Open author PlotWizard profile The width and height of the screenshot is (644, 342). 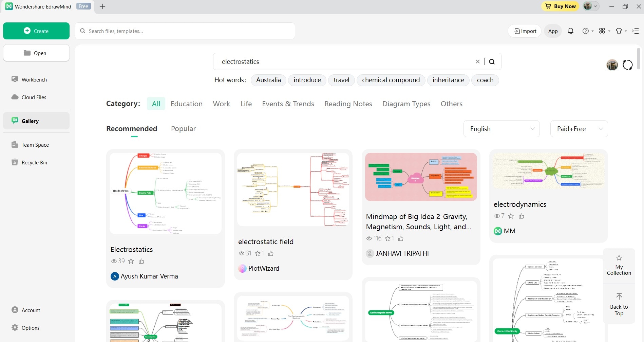(259, 268)
